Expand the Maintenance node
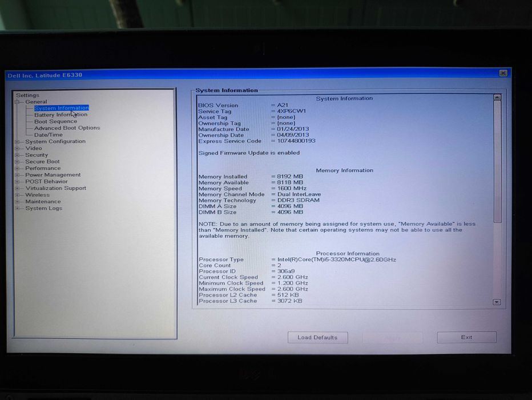 (x=17, y=202)
